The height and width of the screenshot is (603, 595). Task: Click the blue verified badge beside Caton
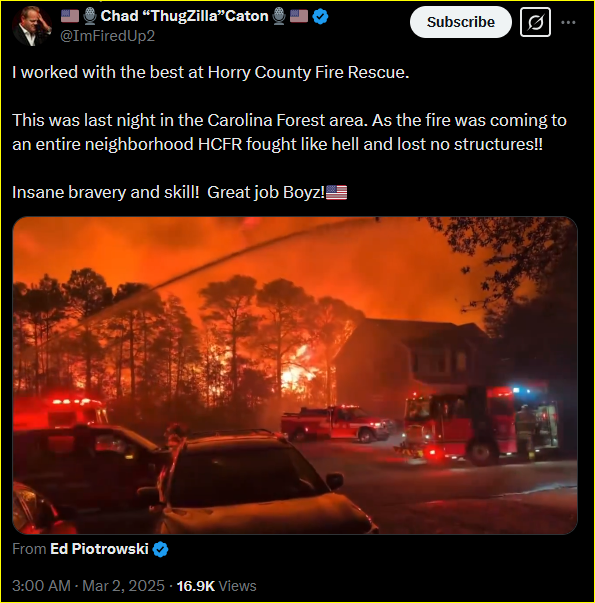[x=320, y=17]
